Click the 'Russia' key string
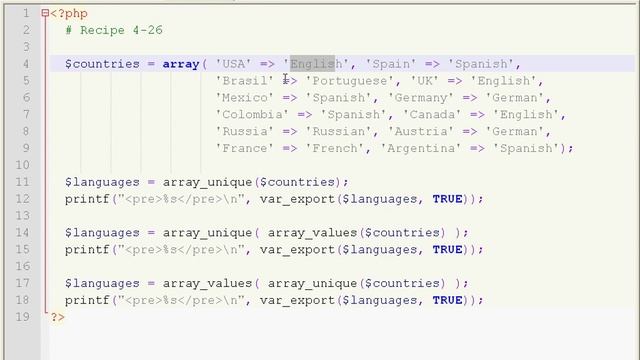 click(244, 131)
